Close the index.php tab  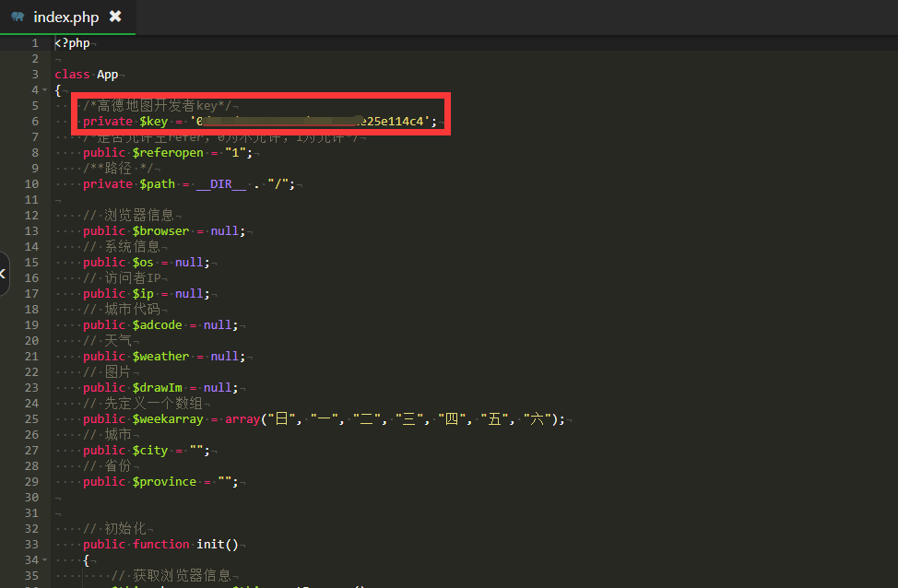114,17
